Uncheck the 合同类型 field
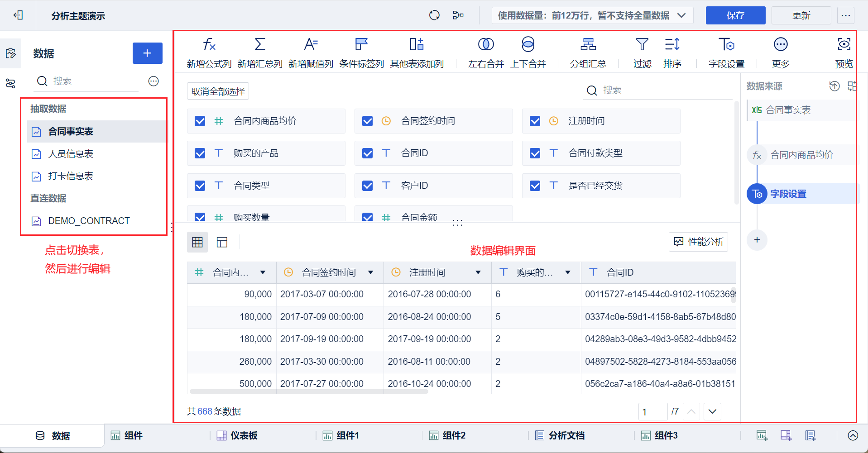 [x=200, y=186]
